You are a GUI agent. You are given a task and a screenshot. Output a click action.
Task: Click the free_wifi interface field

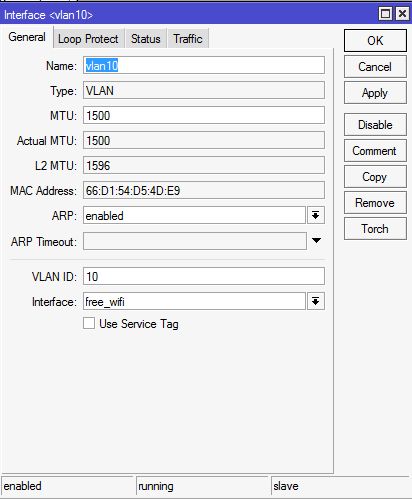(194, 301)
